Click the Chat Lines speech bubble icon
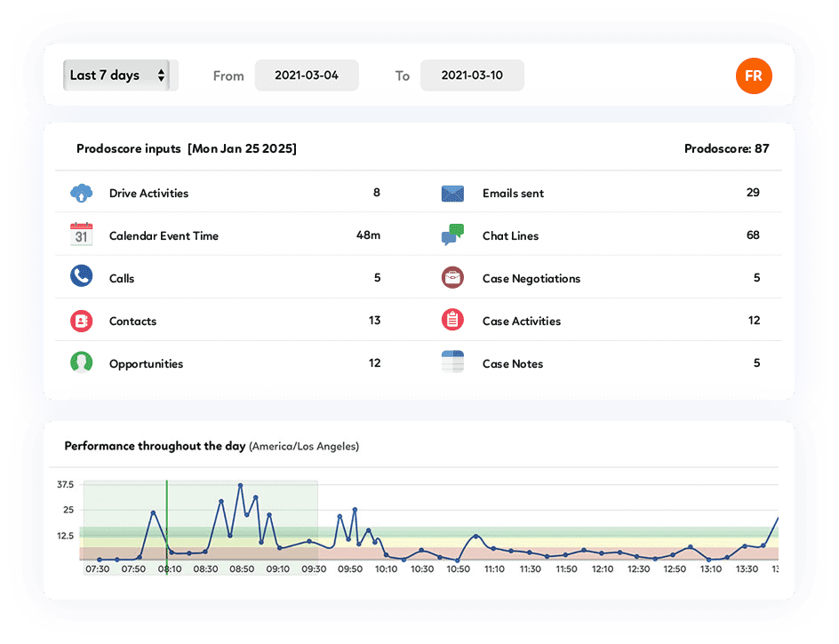The width and height of the screenshot is (839, 644). (453, 235)
